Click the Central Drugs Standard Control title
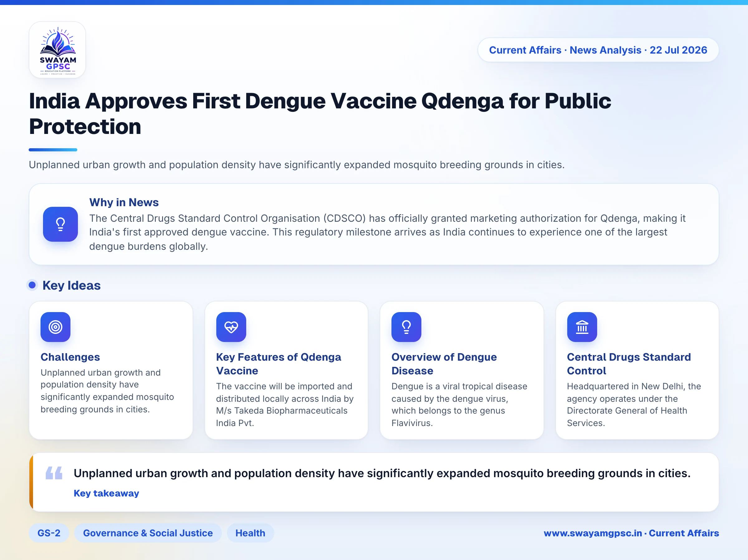The width and height of the screenshot is (748, 560). click(x=629, y=364)
